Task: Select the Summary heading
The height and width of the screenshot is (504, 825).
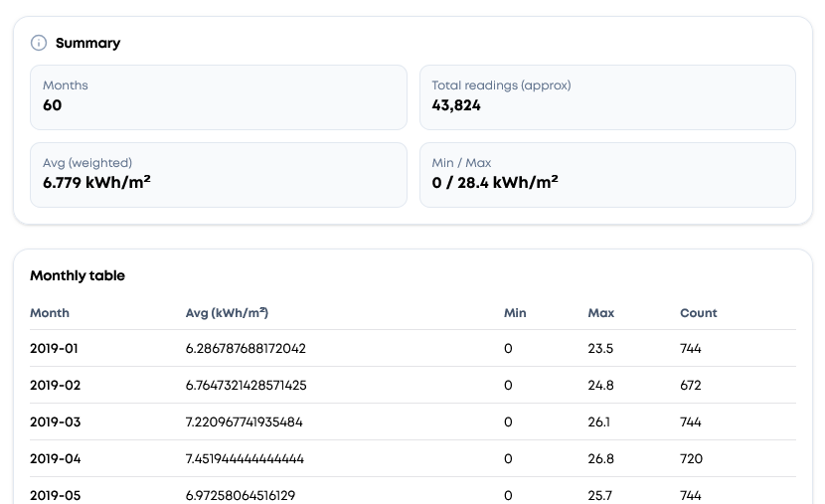Action: click(x=87, y=43)
